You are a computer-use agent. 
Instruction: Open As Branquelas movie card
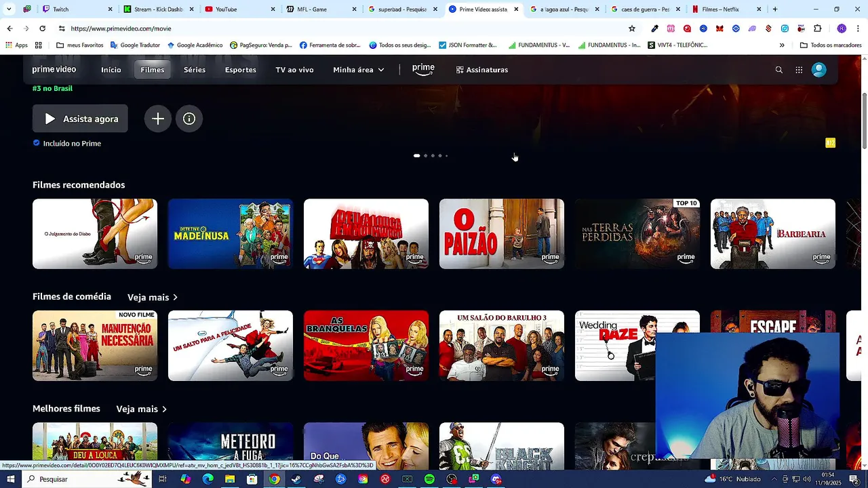(x=366, y=346)
